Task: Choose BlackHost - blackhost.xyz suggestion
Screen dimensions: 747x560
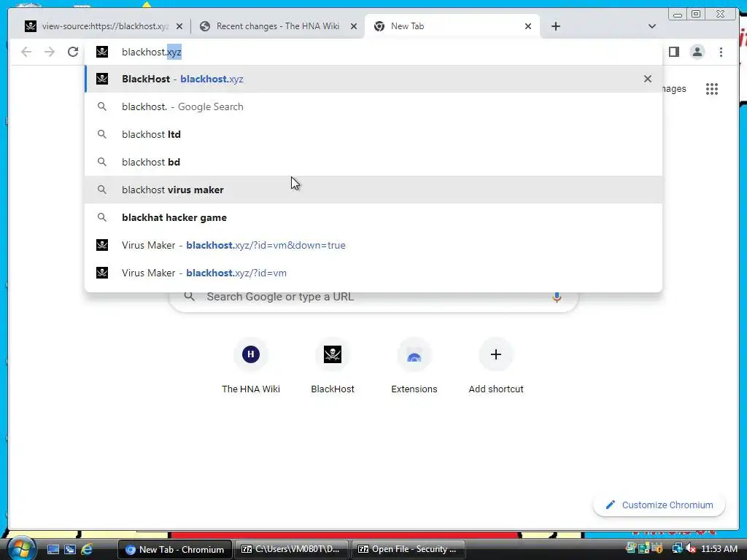Action: tap(373, 79)
